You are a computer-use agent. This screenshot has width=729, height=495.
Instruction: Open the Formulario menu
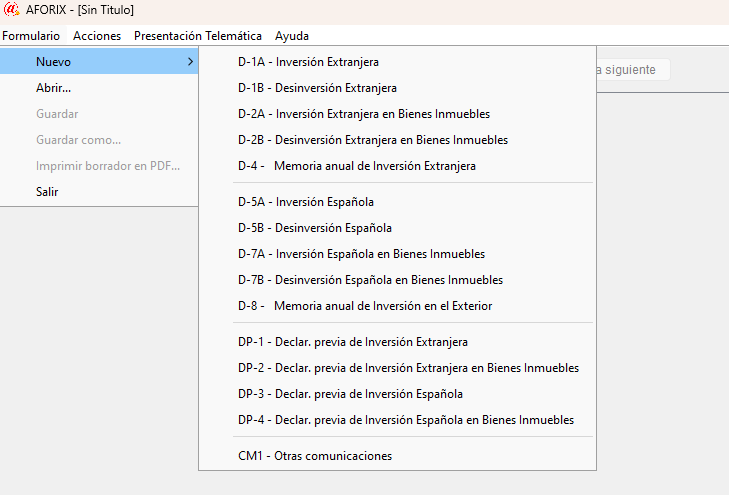click(x=31, y=36)
